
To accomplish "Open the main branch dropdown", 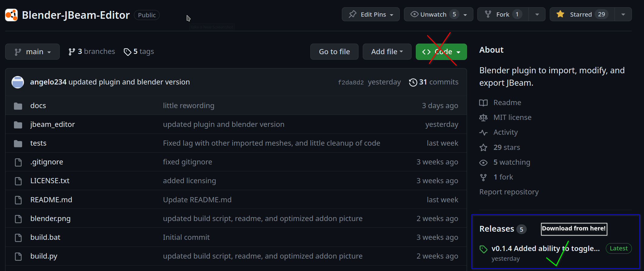I will coord(32,52).
